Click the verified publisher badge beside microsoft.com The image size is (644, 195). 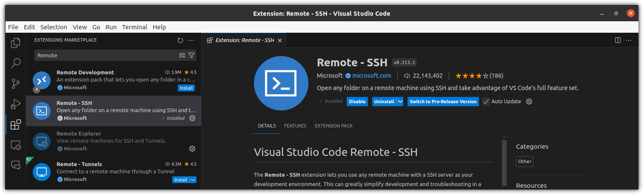click(x=348, y=76)
